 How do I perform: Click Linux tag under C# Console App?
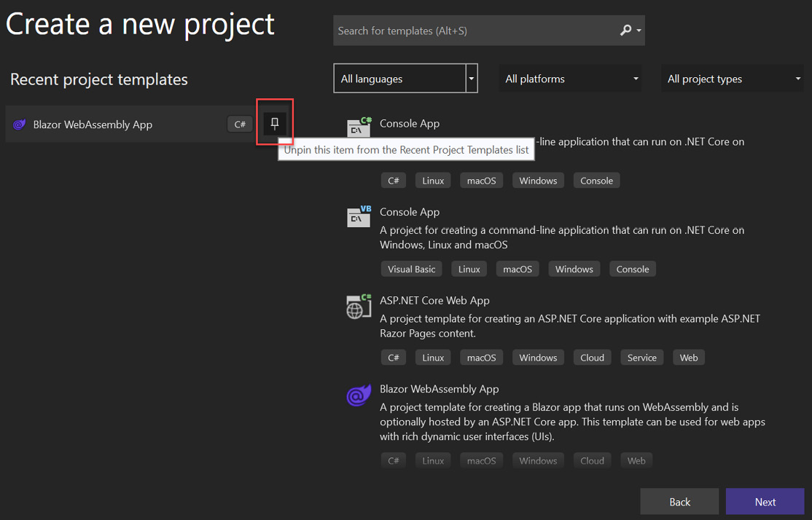pos(433,181)
